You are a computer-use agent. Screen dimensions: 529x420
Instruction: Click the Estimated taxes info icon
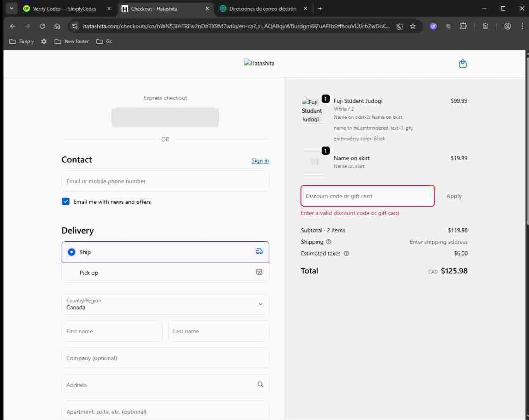point(346,253)
